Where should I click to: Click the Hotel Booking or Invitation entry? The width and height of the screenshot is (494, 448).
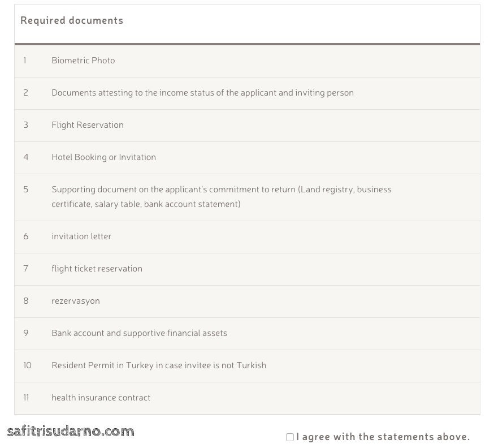point(103,157)
